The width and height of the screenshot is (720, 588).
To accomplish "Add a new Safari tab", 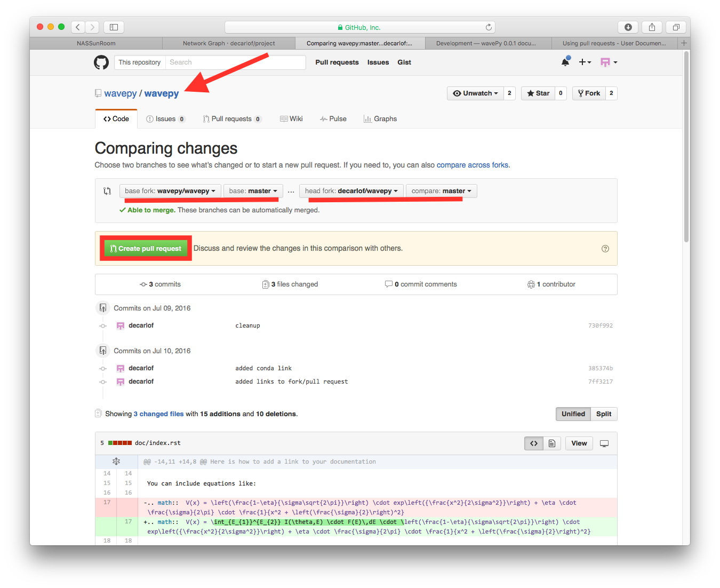I will coord(684,43).
